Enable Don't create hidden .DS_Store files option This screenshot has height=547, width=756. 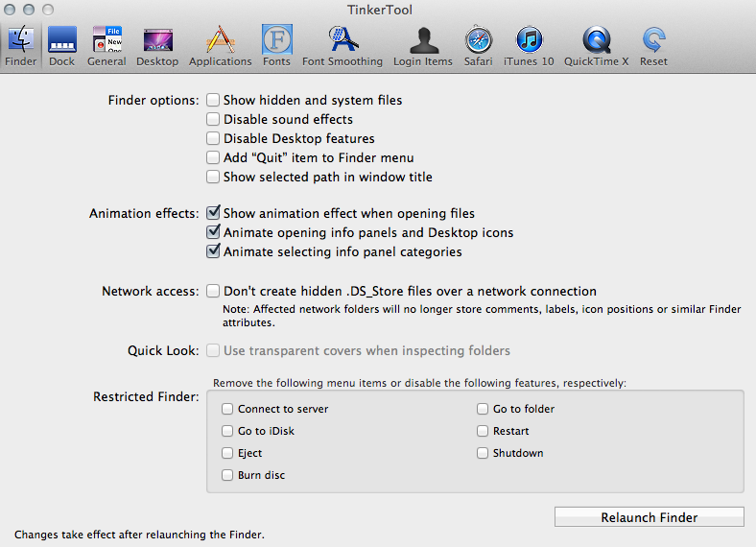coord(213,291)
